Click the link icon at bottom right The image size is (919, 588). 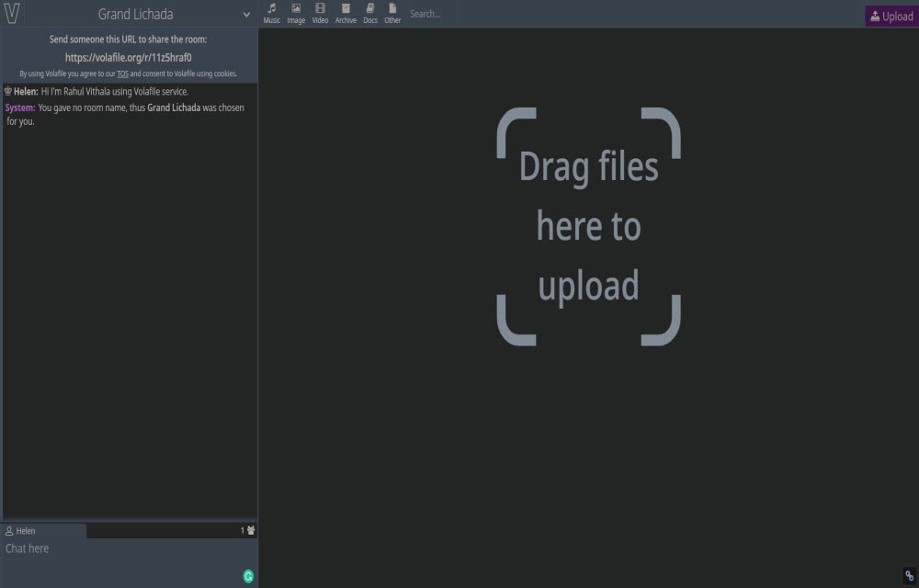pyautogui.click(x=909, y=576)
